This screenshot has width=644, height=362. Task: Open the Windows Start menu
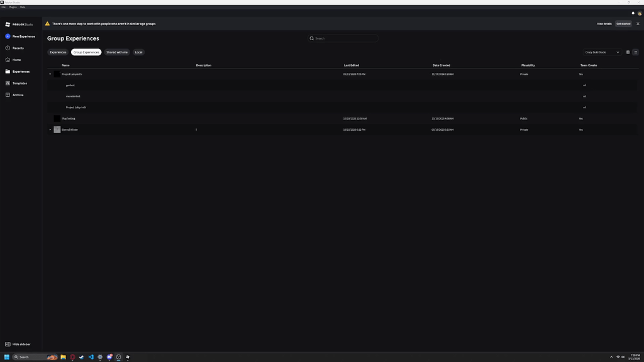pyautogui.click(x=6, y=357)
